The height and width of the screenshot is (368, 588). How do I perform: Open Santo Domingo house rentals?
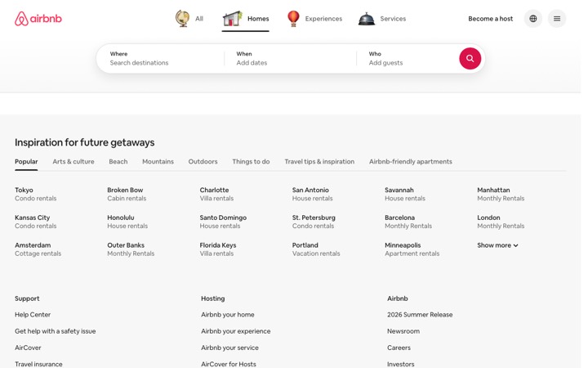click(223, 222)
